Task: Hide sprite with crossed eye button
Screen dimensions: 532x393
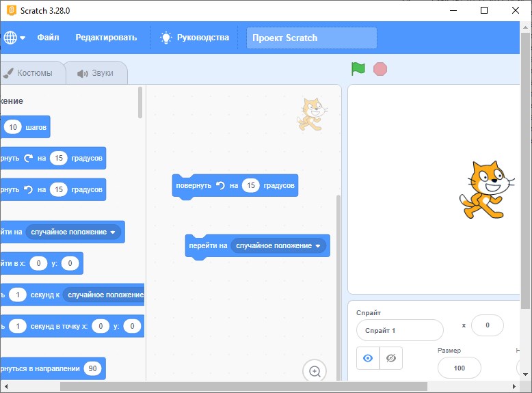Action: pos(391,358)
